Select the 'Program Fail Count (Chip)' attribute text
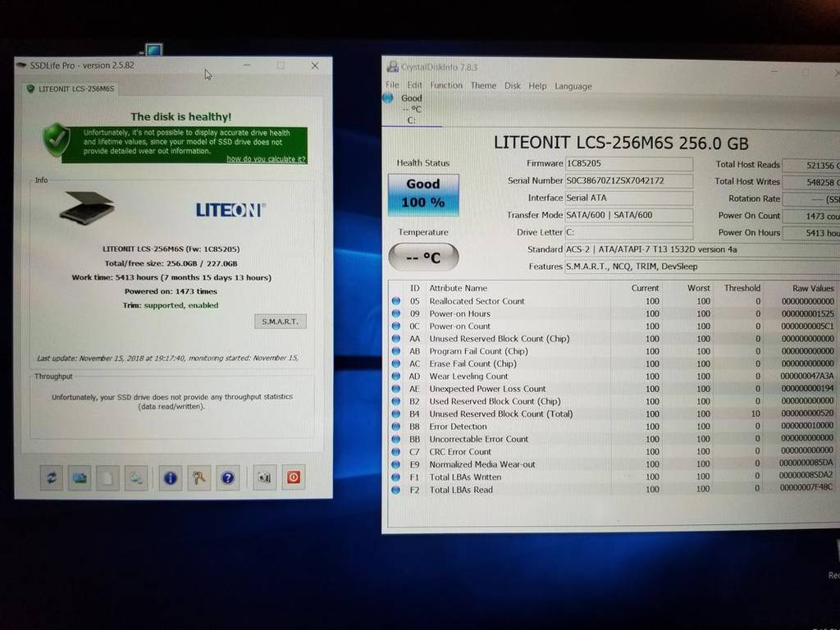This screenshot has width=840, height=630. coord(478,351)
